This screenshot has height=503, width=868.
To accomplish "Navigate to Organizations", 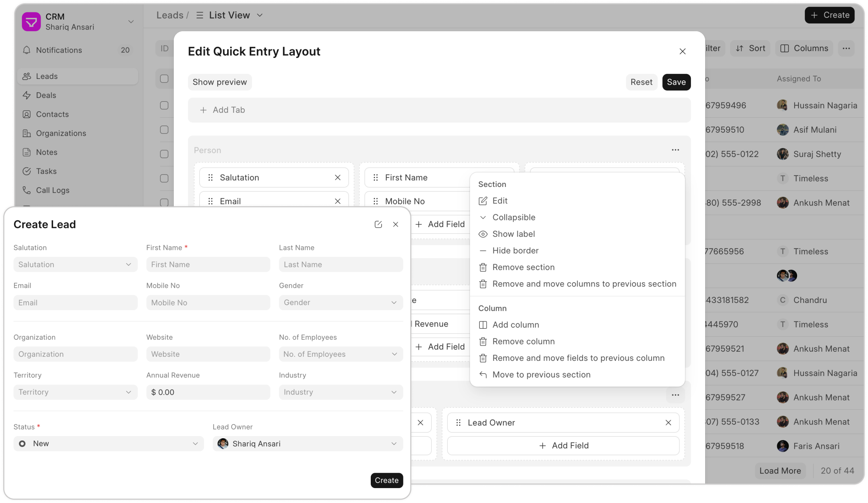I will pos(61,133).
